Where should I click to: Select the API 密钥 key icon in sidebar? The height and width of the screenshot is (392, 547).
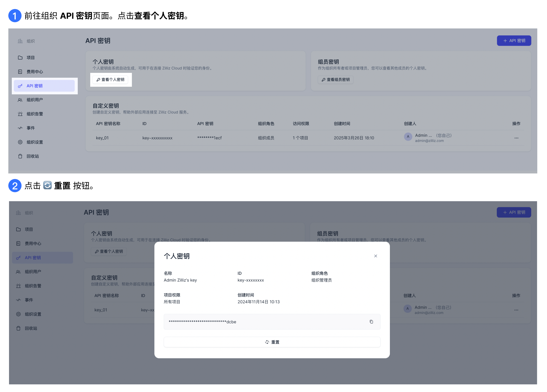[20, 86]
